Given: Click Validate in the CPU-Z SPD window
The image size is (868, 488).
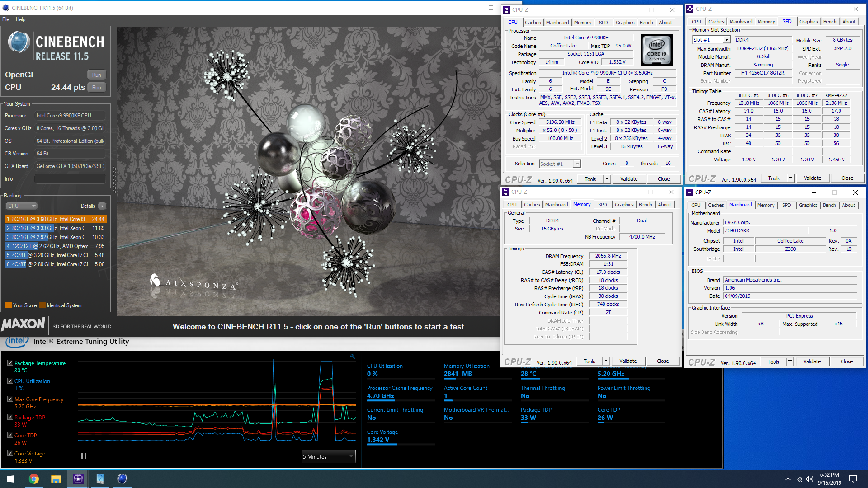Looking at the screenshot, I should pyautogui.click(x=812, y=178).
